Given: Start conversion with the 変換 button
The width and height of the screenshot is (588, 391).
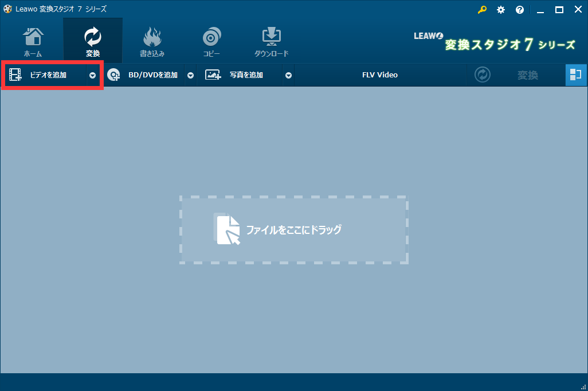Looking at the screenshot, I should click(x=528, y=75).
